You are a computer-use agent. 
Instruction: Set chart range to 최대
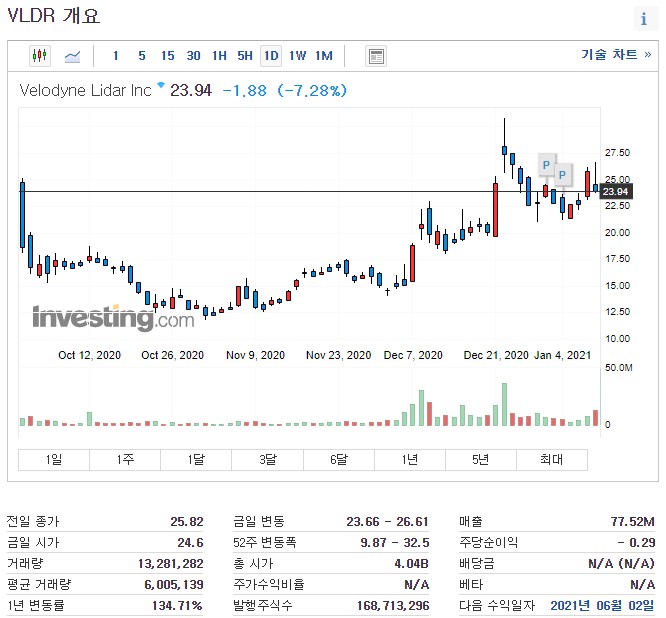(x=552, y=459)
